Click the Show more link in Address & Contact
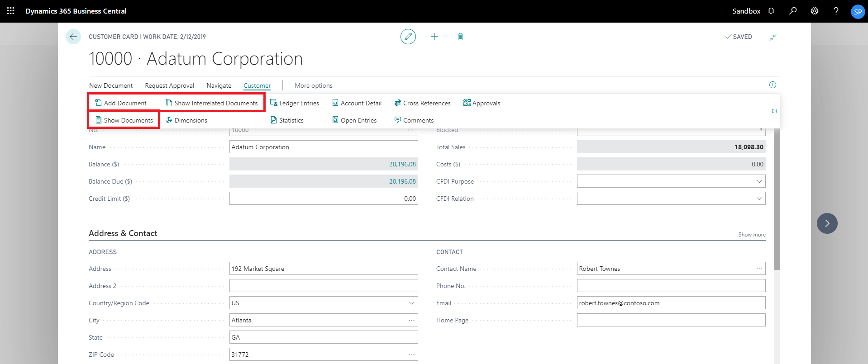Screen dimensions: 868x364 click(752, 235)
